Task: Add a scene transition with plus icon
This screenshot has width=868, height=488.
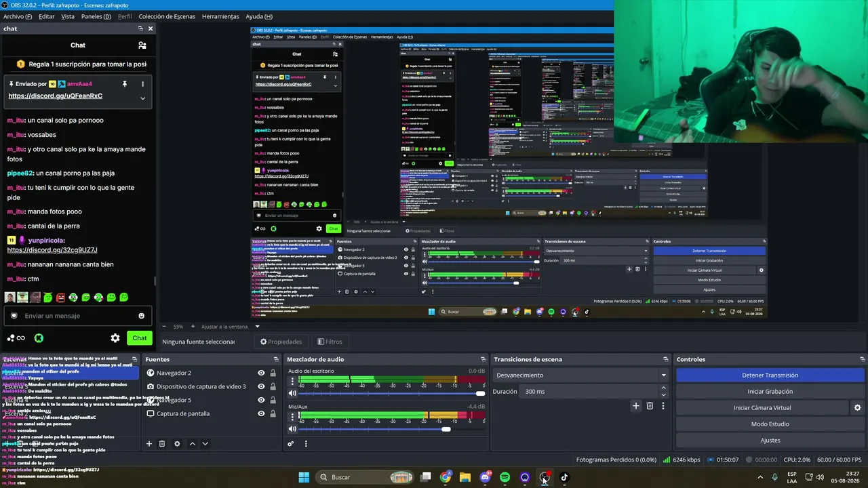Action: coord(635,406)
